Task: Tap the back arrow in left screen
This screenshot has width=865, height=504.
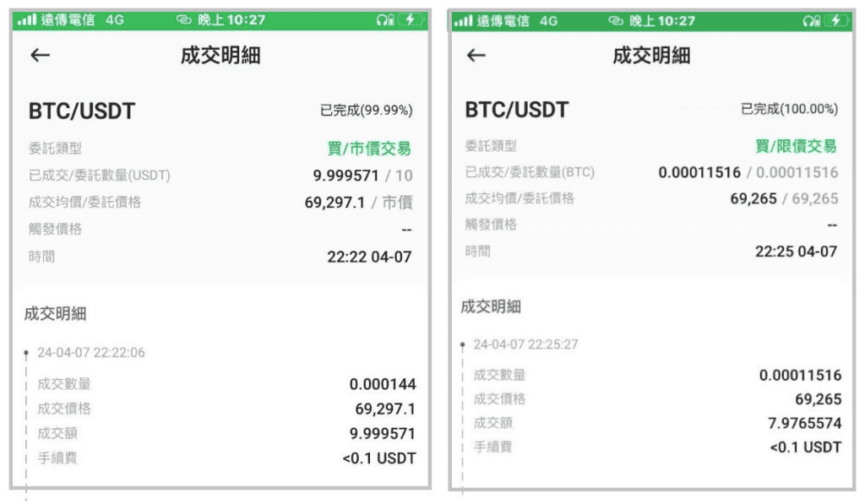Action: point(41,55)
